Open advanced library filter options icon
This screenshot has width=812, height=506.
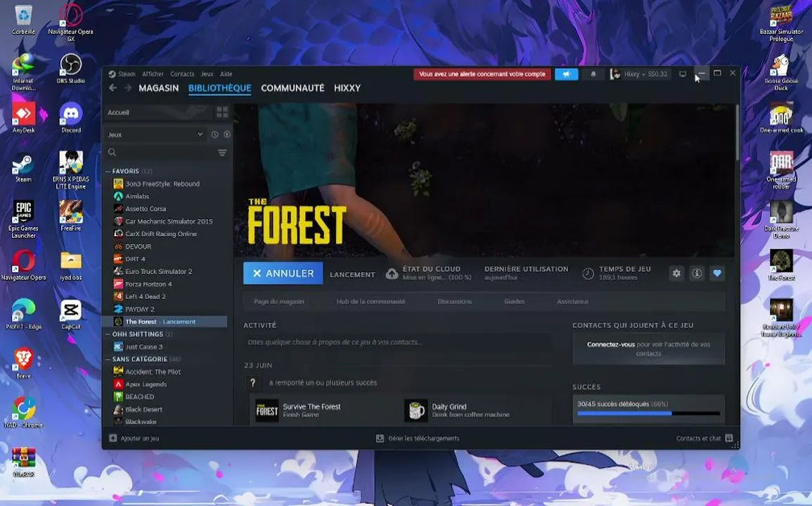coord(222,153)
